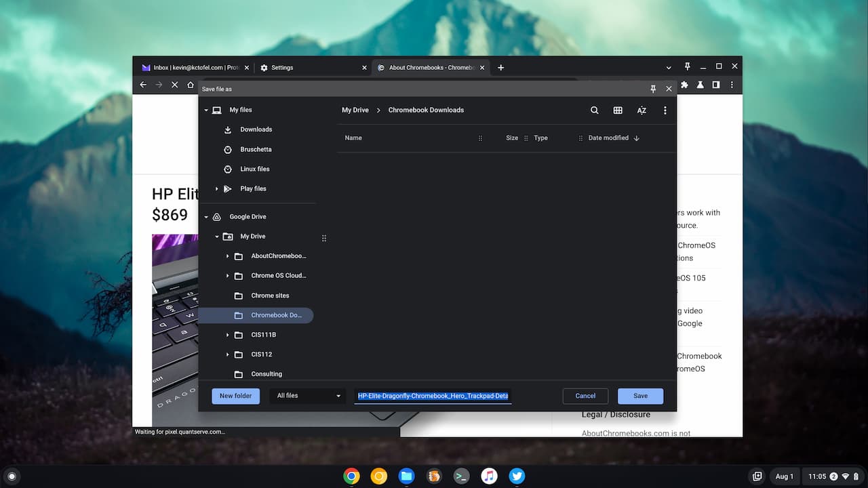Screen dimensions: 868x488
Task: Select Bruschetta in the sidebar
Action: pos(256,149)
